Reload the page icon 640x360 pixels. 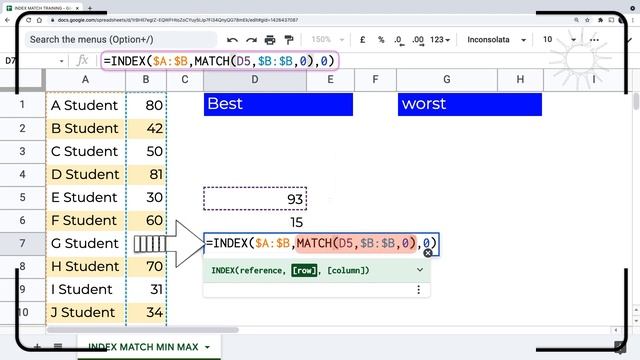point(28,20)
